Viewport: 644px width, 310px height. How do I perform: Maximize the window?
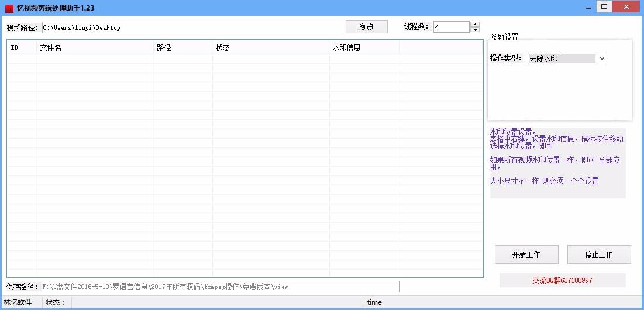click(604, 6)
